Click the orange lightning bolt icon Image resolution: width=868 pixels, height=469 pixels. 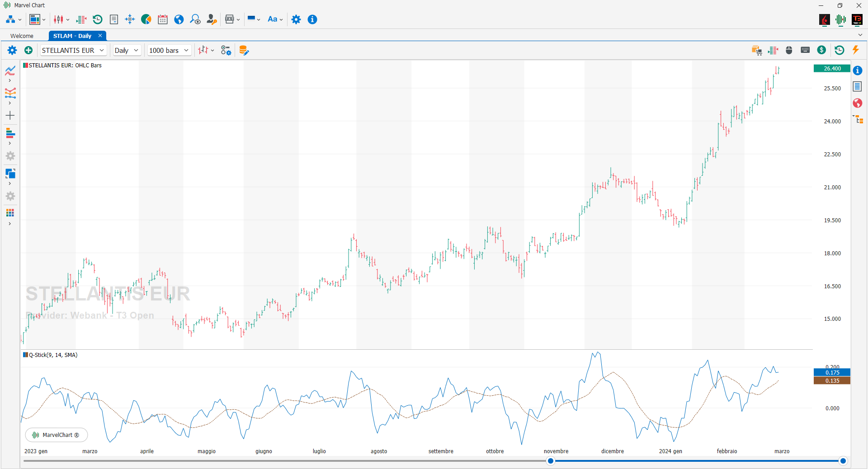855,50
